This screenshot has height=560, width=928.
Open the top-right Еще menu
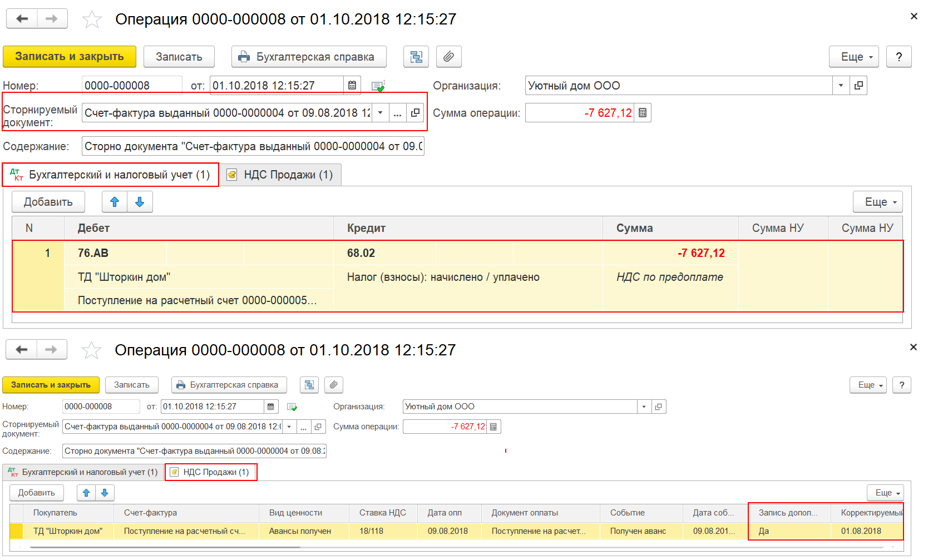[853, 57]
